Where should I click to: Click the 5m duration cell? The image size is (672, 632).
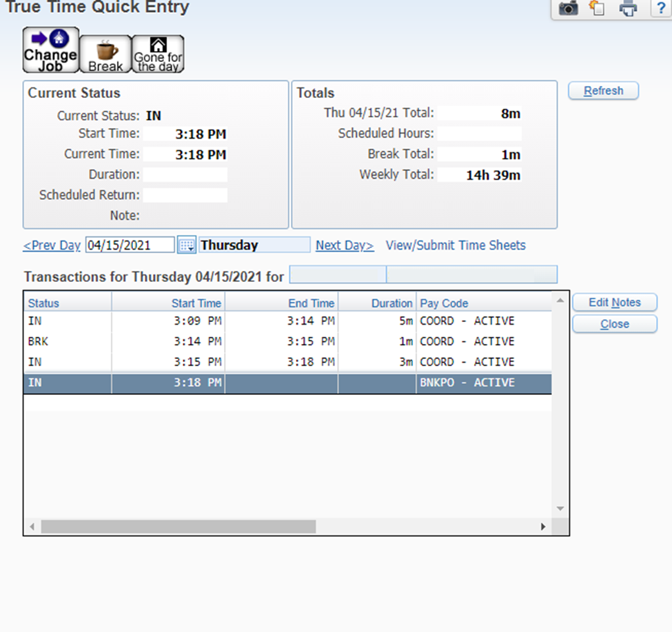(377, 321)
